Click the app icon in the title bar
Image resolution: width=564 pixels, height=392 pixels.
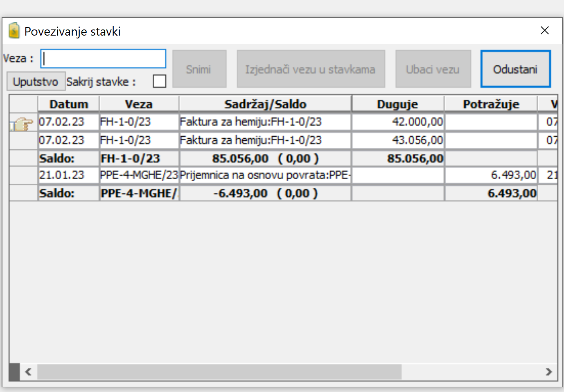tap(14, 31)
